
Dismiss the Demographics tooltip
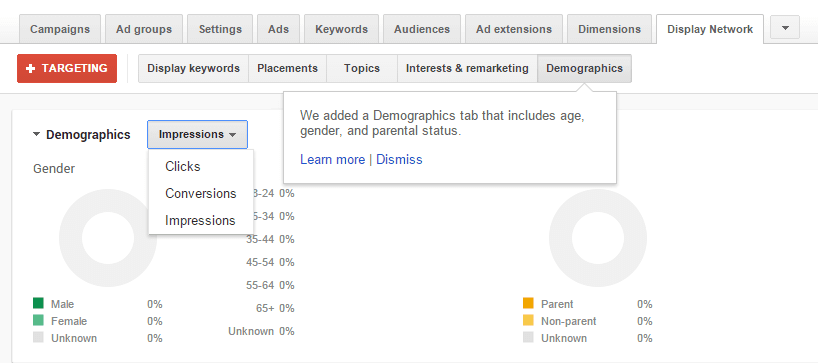(399, 160)
